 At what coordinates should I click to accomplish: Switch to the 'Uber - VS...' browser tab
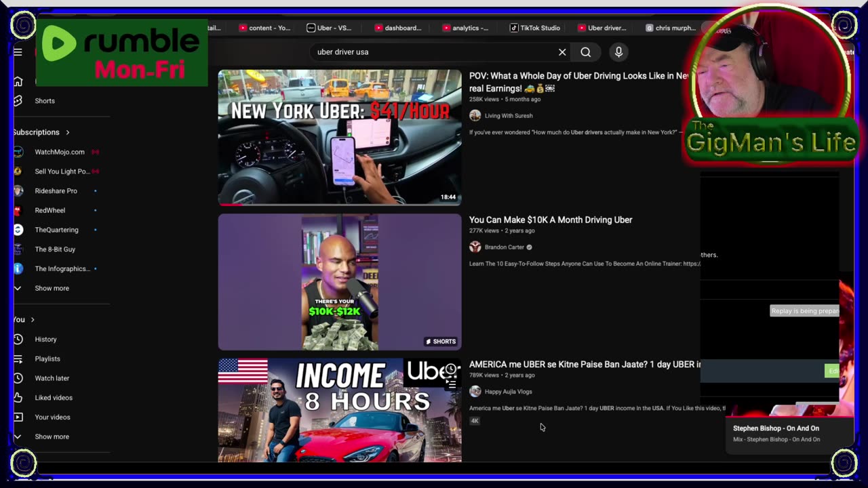(330, 28)
